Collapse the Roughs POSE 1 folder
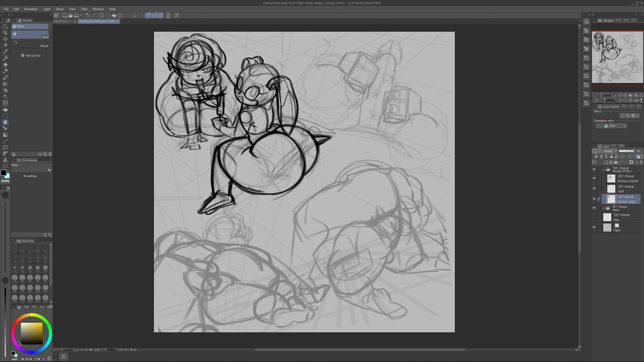The height and width of the screenshot is (362, 644). (x=602, y=169)
